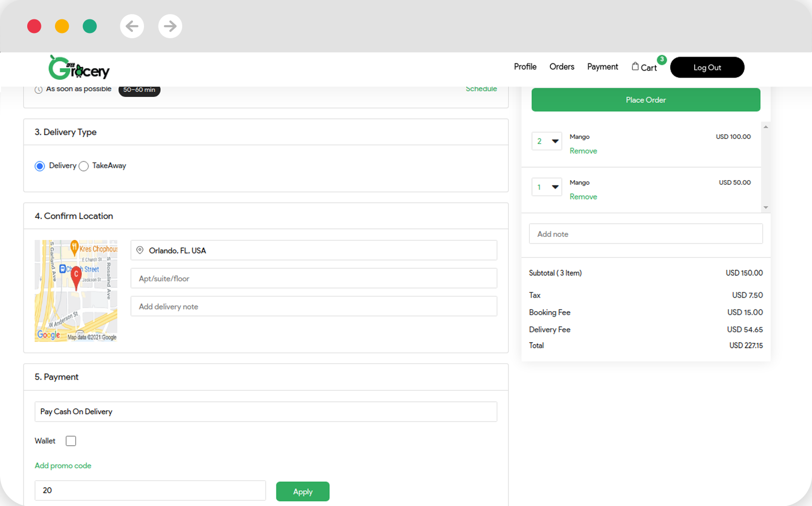Screen dimensions: 812x506
Task: Open the Payment menu item
Action: click(603, 67)
